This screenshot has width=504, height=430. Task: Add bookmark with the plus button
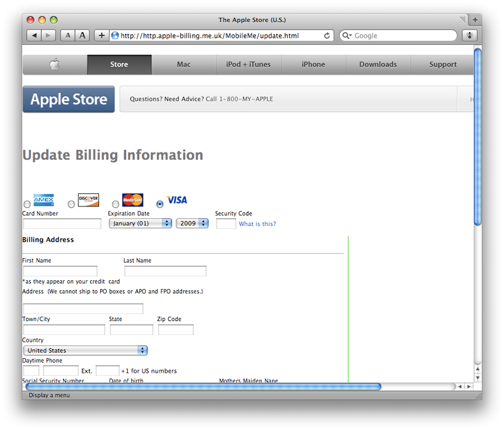point(101,35)
